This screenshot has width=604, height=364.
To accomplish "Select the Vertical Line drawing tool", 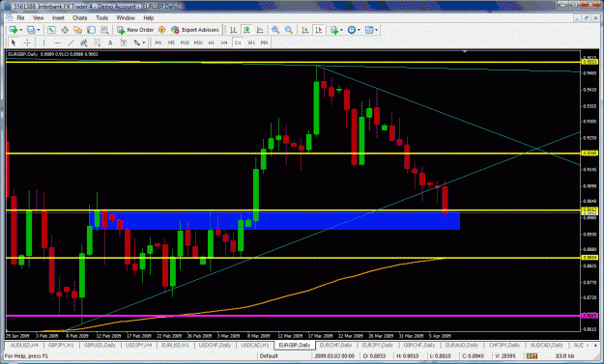I will coord(43,42).
